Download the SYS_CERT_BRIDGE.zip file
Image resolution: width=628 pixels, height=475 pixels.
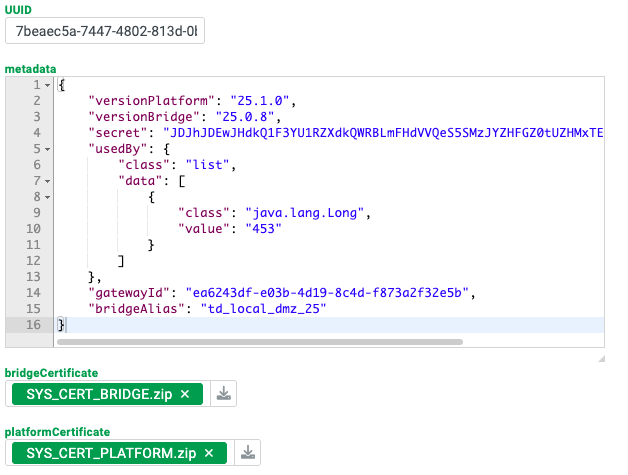223,394
